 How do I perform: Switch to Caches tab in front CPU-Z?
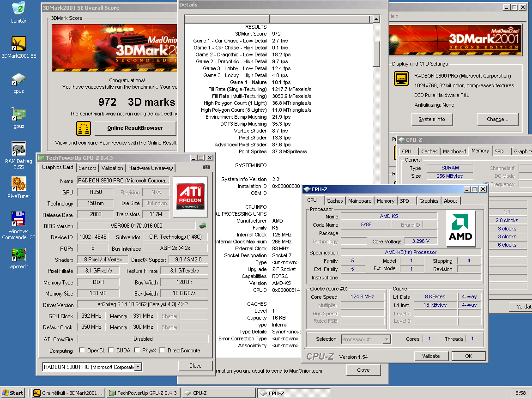click(x=334, y=201)
